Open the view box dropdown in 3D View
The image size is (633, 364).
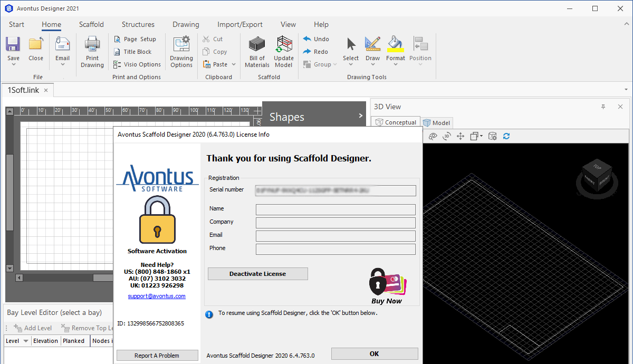pos(481,136)
